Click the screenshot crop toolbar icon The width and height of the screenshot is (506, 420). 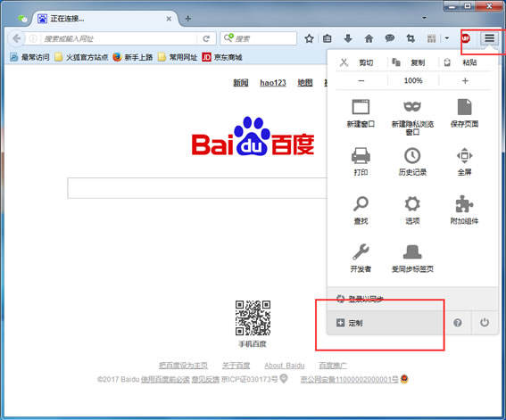pos(411,38)
